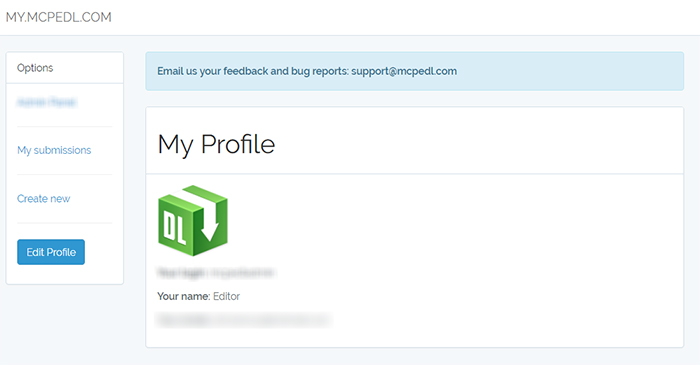This screenshot has height=365, width=700.
Task: Click the divider between My submissions and Create new
Action: (x=65, y=174)
